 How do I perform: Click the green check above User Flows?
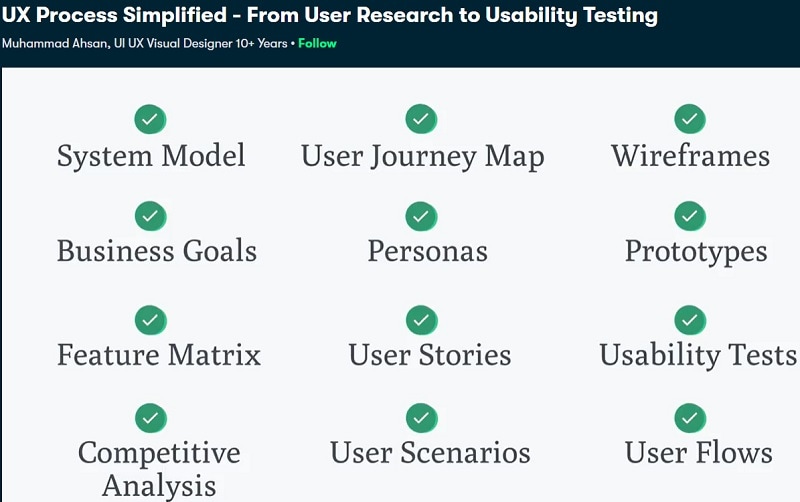pos(690,417)
